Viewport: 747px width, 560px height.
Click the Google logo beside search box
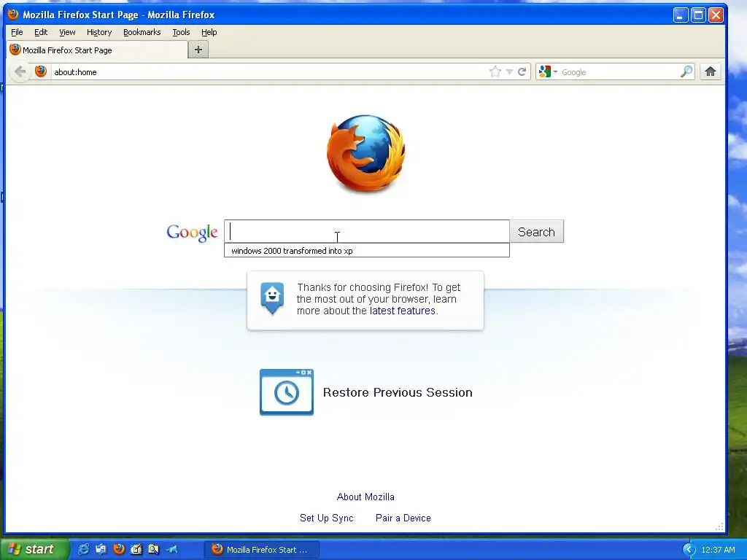192,233
